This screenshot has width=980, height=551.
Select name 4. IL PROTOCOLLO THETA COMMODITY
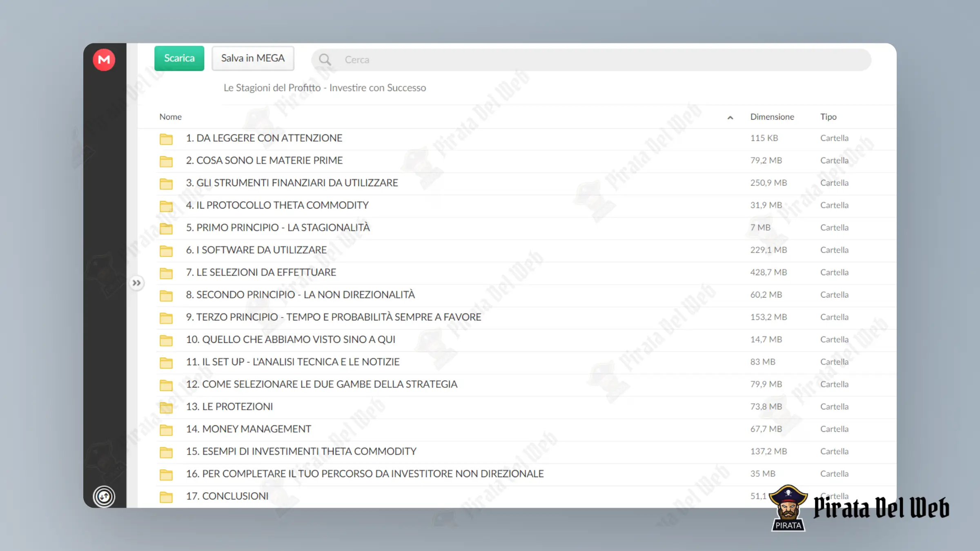[277, 205]
